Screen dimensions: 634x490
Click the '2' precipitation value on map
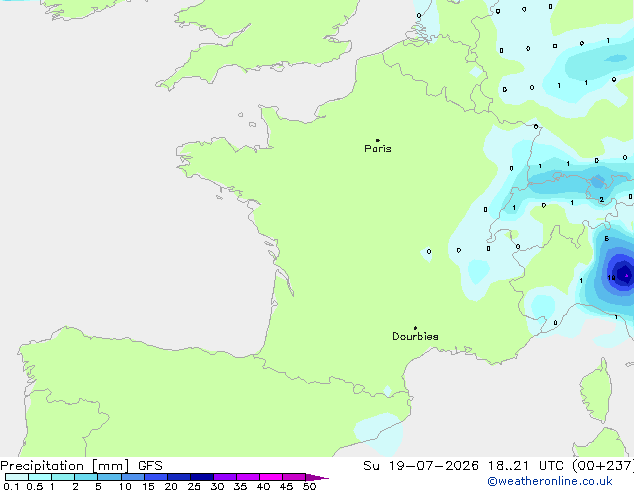[x=602, y=199]
